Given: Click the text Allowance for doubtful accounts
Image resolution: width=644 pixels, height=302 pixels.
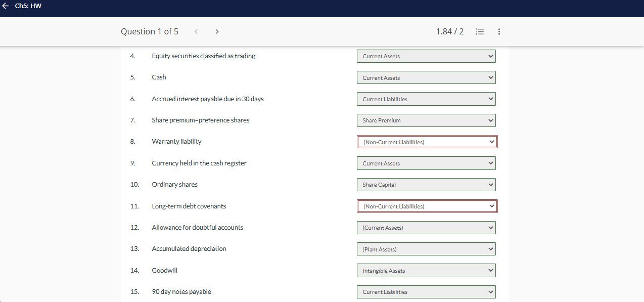Looking at the screenshot, I should pyautogui.click(x=198, y=228).
